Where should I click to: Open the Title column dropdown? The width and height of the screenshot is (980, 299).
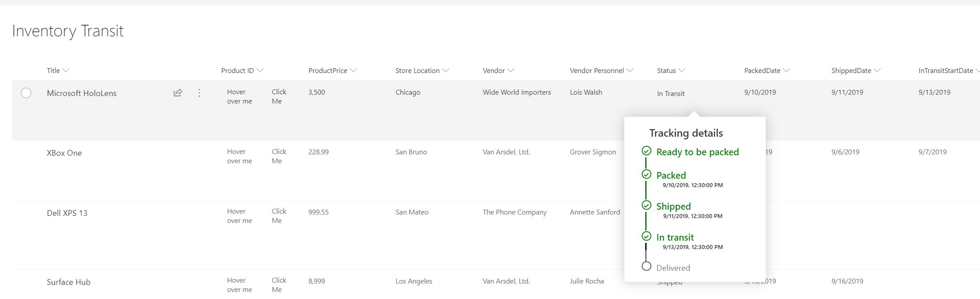click(66, 70)
